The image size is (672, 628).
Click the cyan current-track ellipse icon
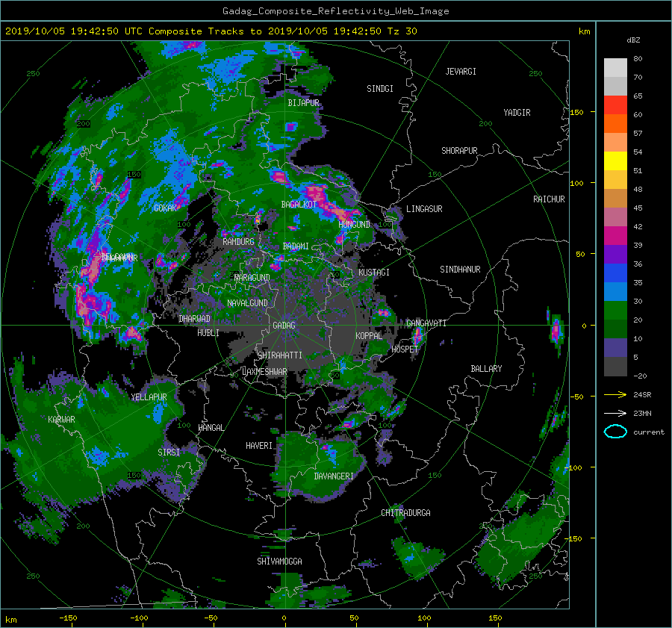point(615,432)
